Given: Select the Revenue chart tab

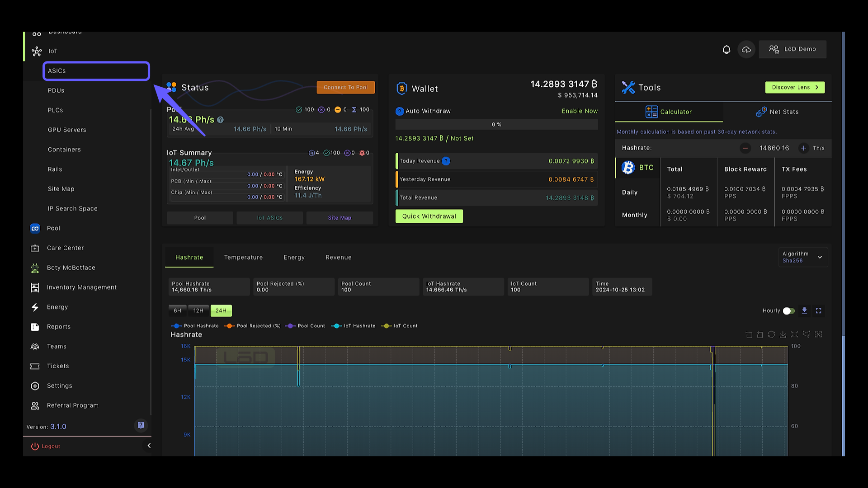Looking at the screenshot, I should coord(338,257).
